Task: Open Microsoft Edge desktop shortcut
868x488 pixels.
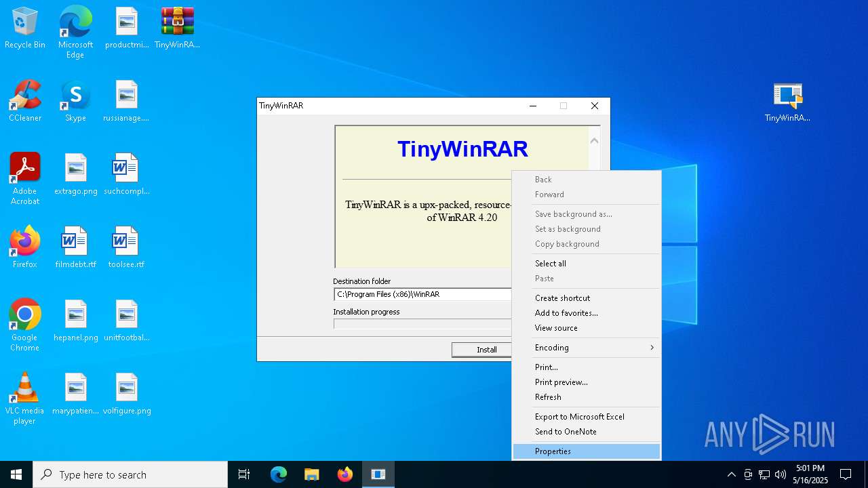Action: 75,33
